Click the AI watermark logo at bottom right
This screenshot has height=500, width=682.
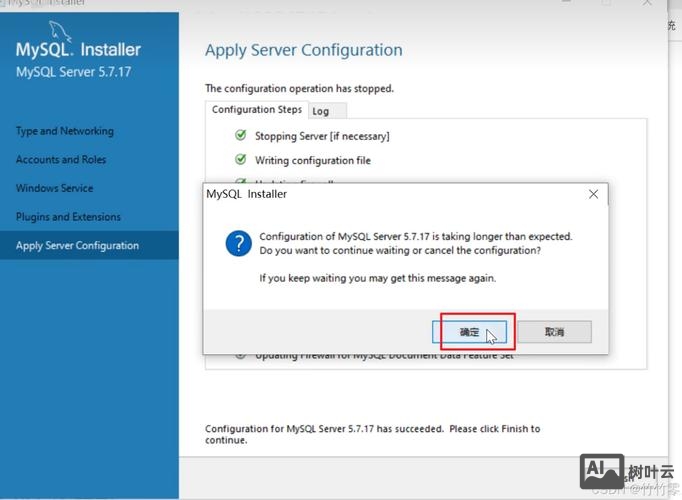[602, 470]
